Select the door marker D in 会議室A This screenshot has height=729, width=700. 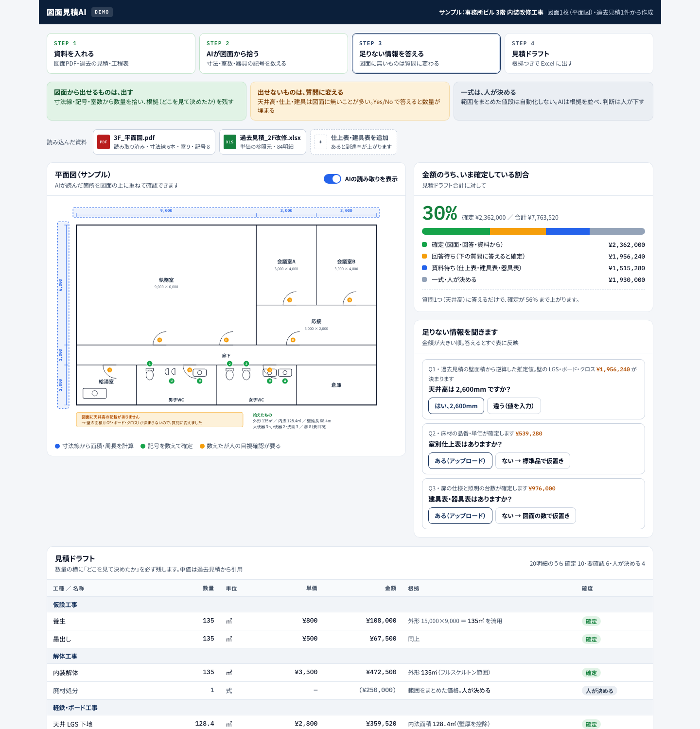290,300
